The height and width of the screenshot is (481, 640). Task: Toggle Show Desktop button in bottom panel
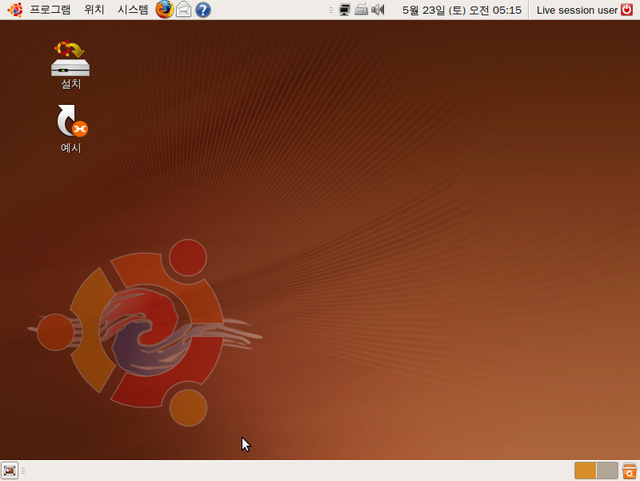tap(10, 470)
